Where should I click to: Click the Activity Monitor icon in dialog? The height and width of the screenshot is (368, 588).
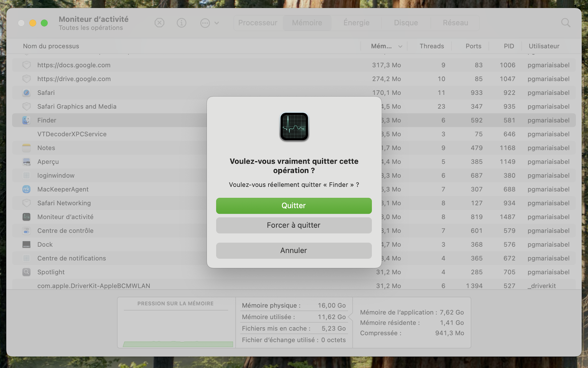(294, 127)
